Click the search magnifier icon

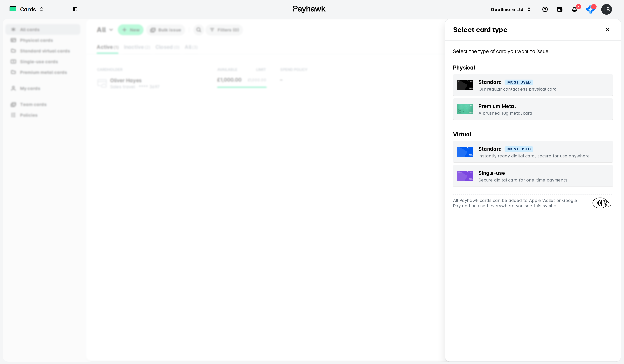pyautogui.click(x=199, y=30)
